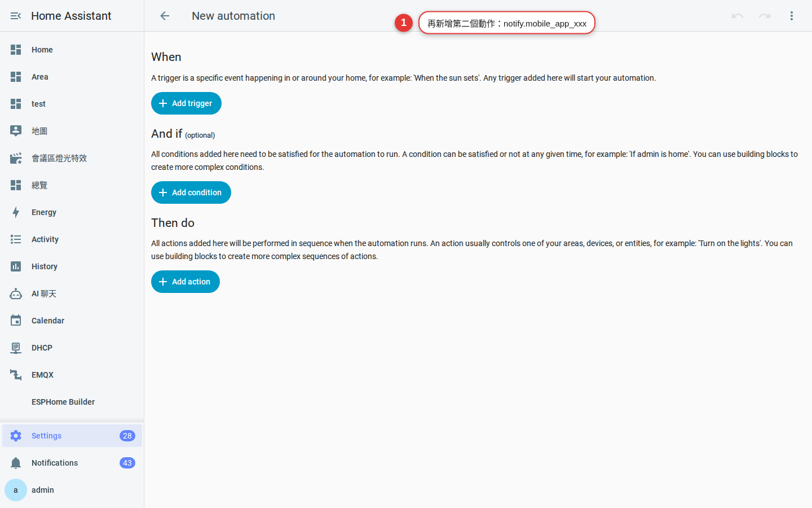
Task: Click the redo arrow icon
Action: (765, 16)
